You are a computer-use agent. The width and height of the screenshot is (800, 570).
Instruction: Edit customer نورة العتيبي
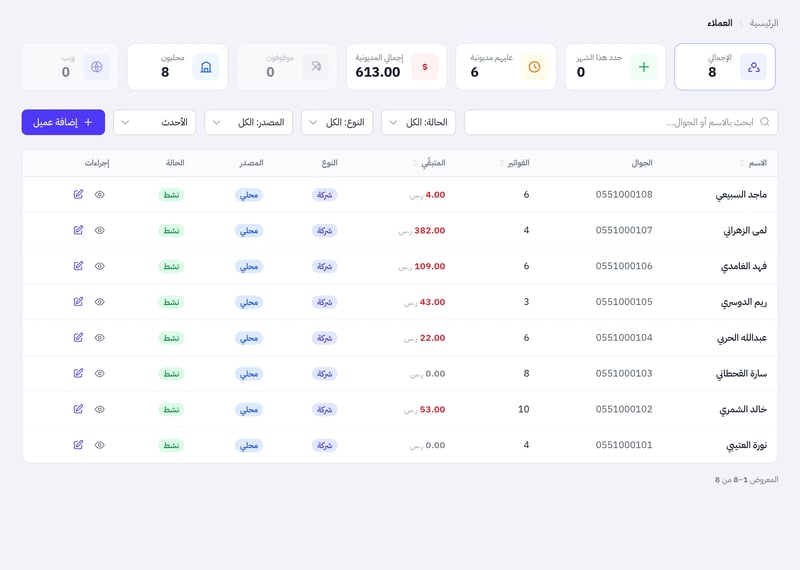click(x=78, y=445)
